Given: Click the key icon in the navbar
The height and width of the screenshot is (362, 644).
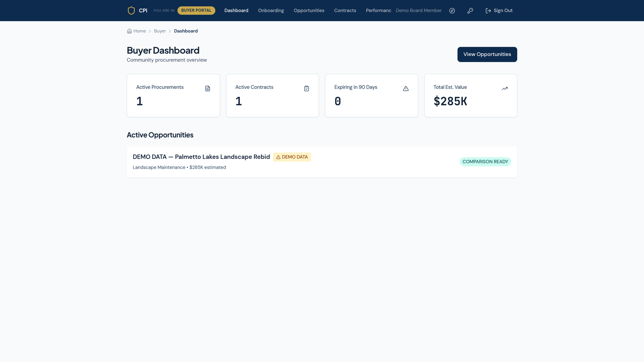Looking at the screenshot, I should 470,11.
